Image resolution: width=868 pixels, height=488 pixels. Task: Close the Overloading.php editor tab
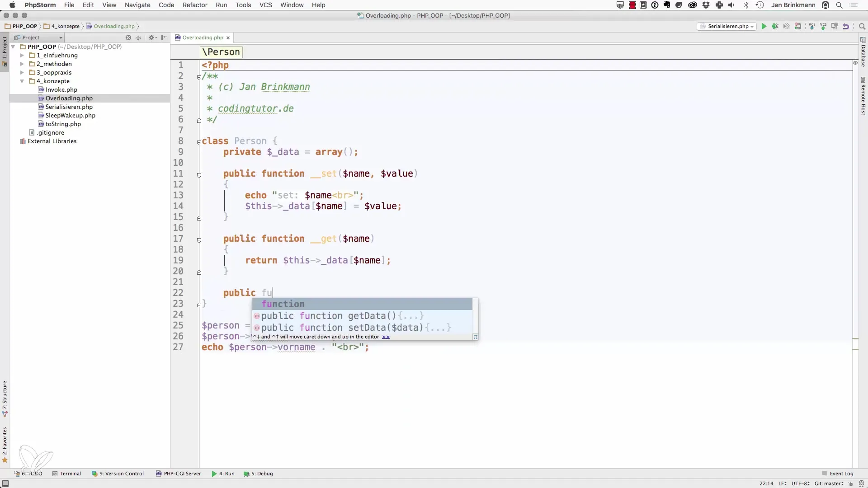point(228,38)
